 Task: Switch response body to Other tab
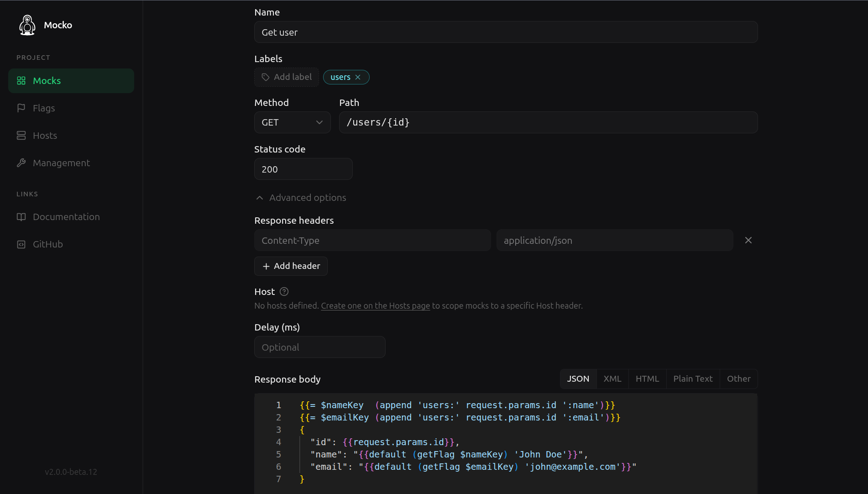[738, 379]
